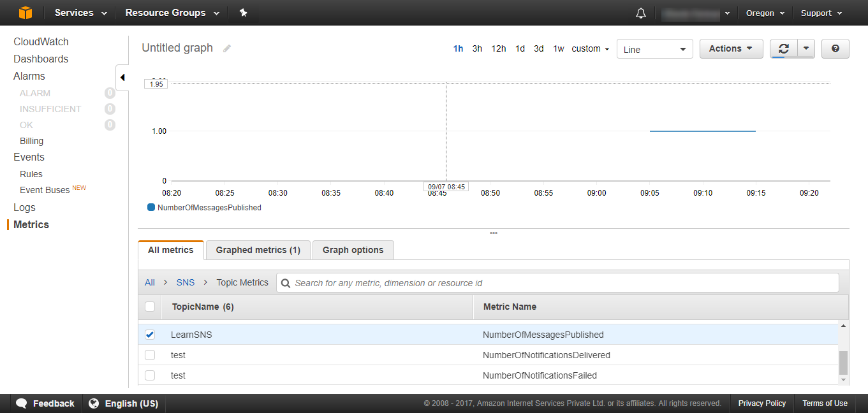Filter alarms by ALARM state

35,93
